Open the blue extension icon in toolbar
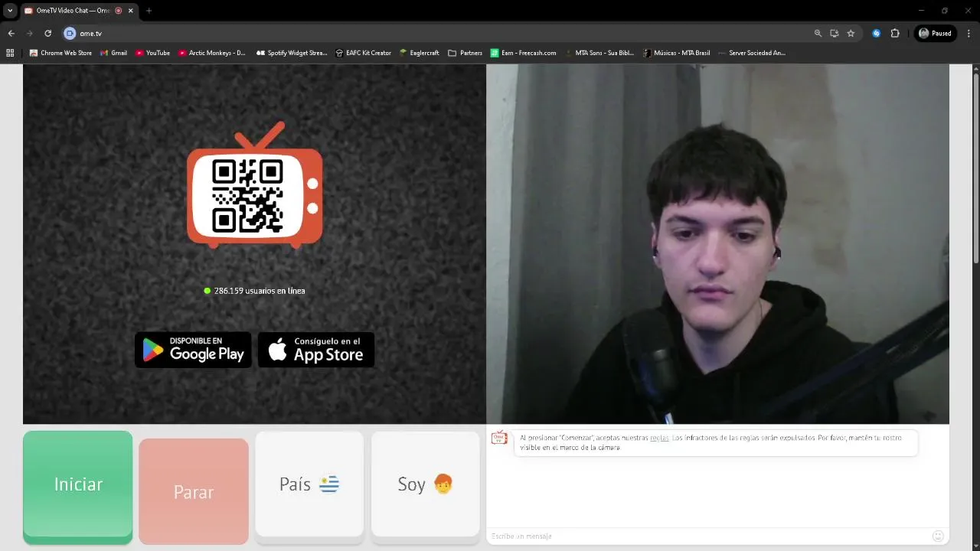 (x=877, y=33)
